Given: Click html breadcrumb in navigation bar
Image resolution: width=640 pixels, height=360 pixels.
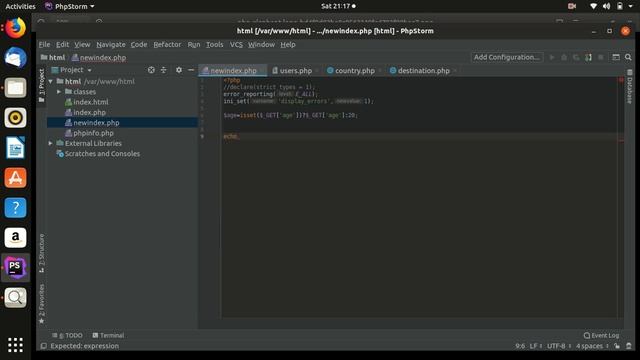Looking at the screenshot, I should 53,58.
